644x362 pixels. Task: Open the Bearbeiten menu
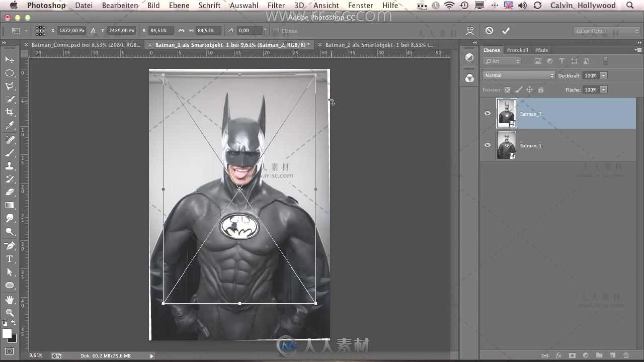(x=120, y=6)
